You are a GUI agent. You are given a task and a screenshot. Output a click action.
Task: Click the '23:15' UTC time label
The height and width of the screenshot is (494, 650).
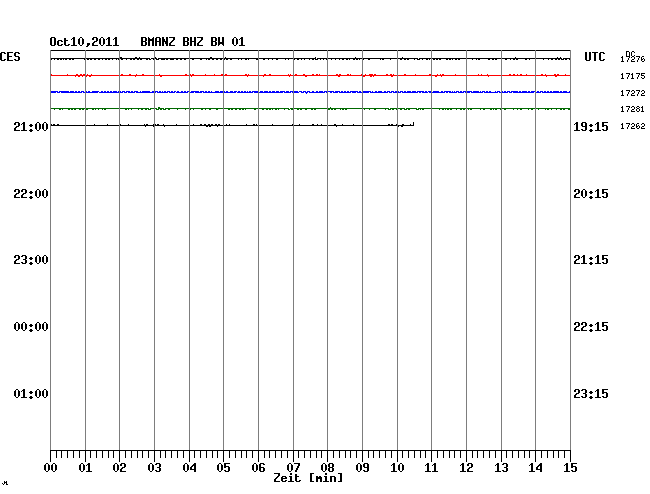tap(591, 393)
